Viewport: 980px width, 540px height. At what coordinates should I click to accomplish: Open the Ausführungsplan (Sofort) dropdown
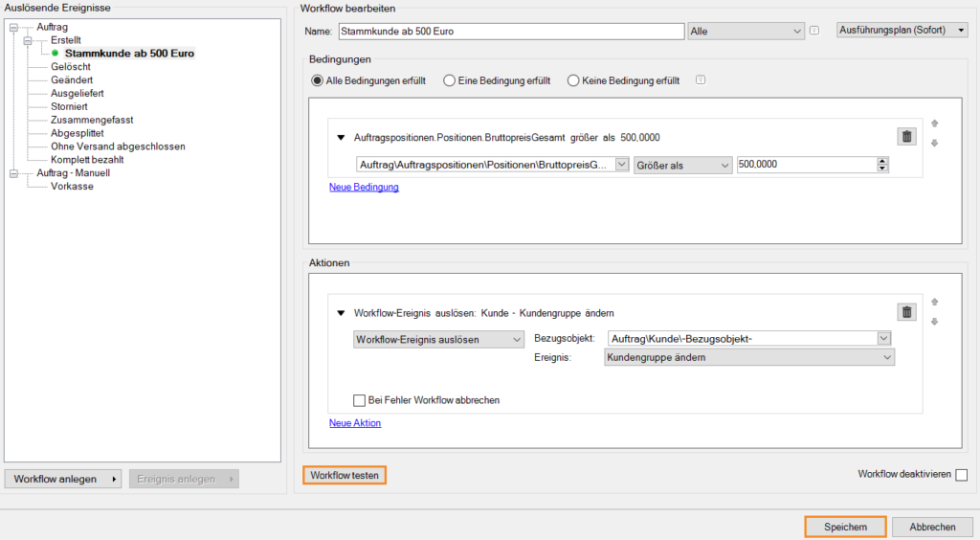point(902,31)
